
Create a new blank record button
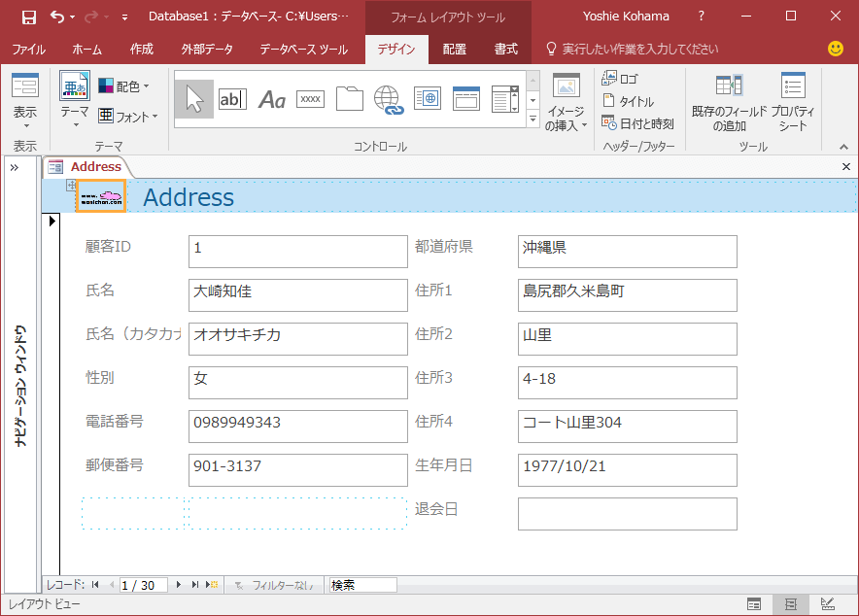click(212, 585)
